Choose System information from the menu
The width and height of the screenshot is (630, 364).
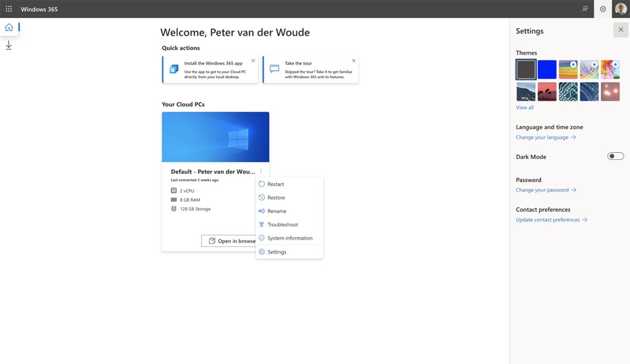[x=290, y=238]
